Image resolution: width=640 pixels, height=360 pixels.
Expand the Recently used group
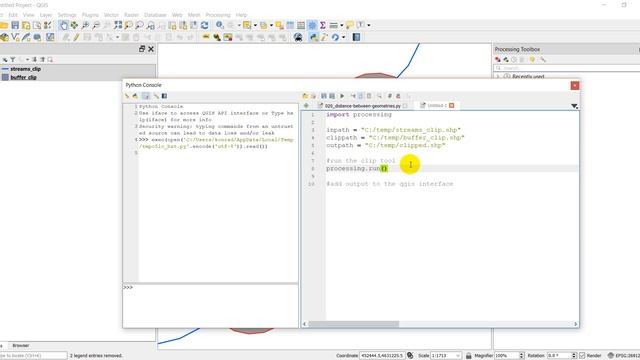[498, 76]
